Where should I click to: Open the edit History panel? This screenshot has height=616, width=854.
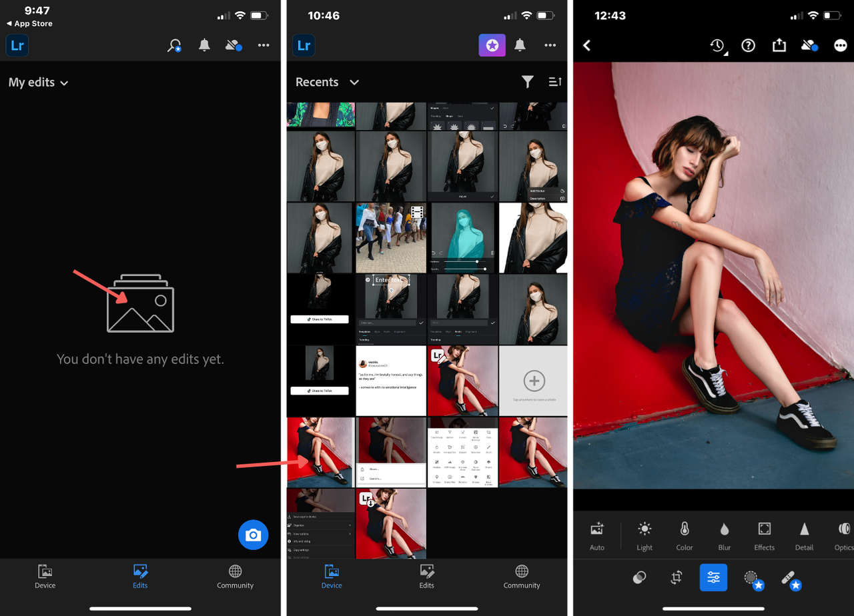[717, 45]
